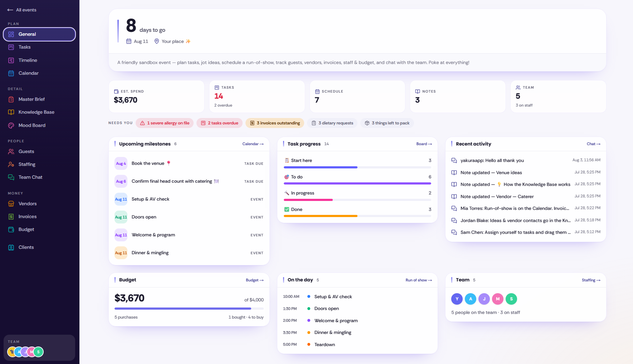633x364 pixels.
Task: Click the Schedule summary card
Action: coord(357,97)
